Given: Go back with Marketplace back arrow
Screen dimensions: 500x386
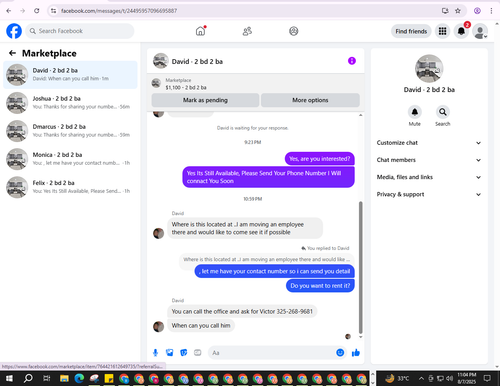Looking at the screenshot, I should point(12,53).
